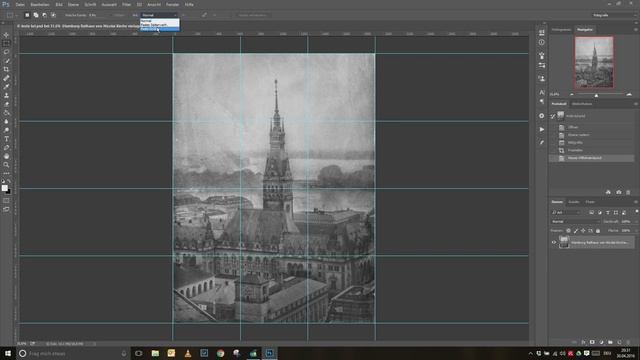Click Auswählen und maskieren button
640x360 pixels.
pos(253,15)
